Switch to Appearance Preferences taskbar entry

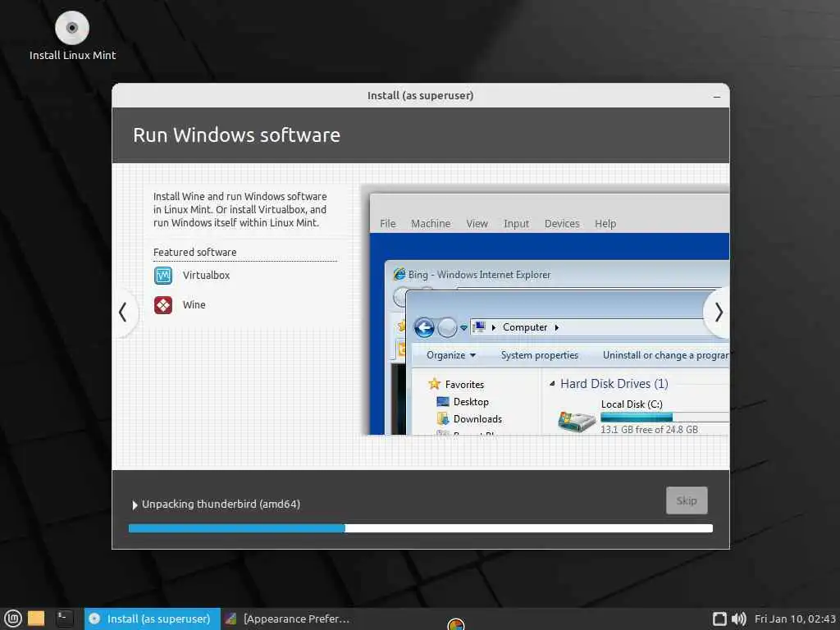click(x=290, y=619)
